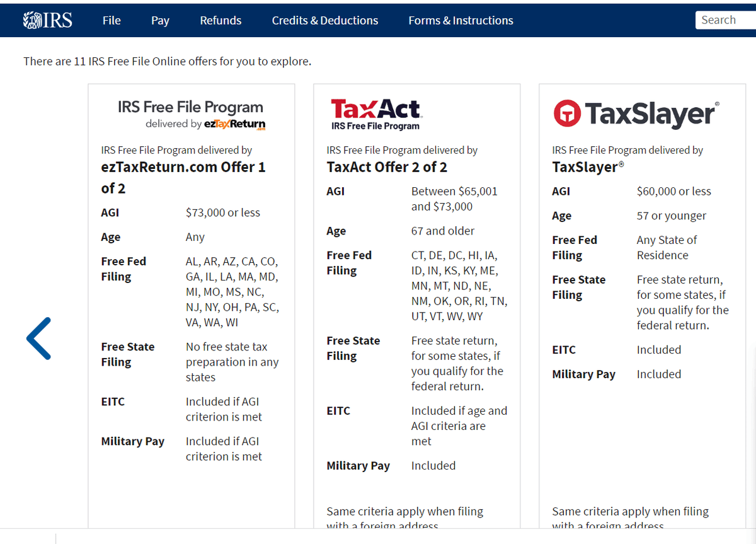Click TaxSlayer 'AGI' label
756x544 pixels.
[x=561, y=191]
